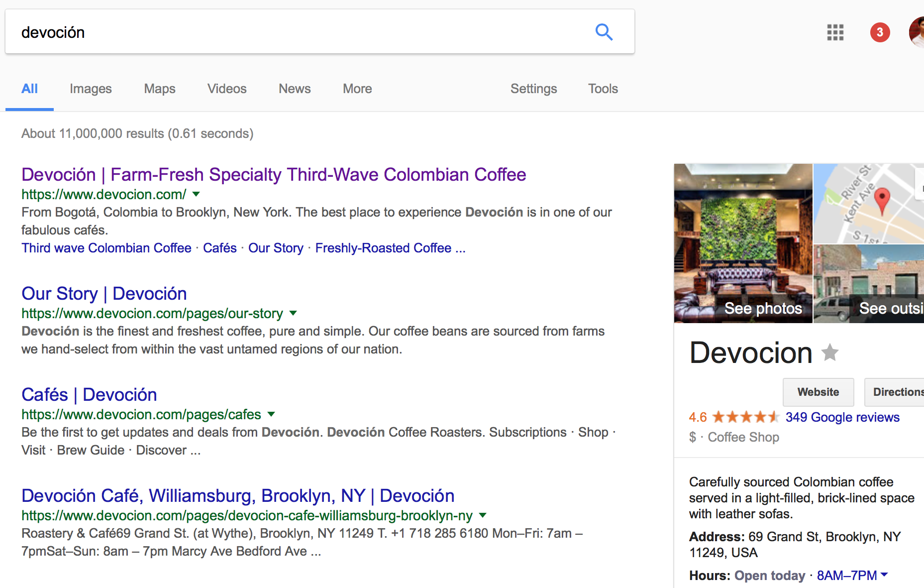Switch to the Maps tab
This screenshot has width=924, height=588.
[x=160, y=89]
